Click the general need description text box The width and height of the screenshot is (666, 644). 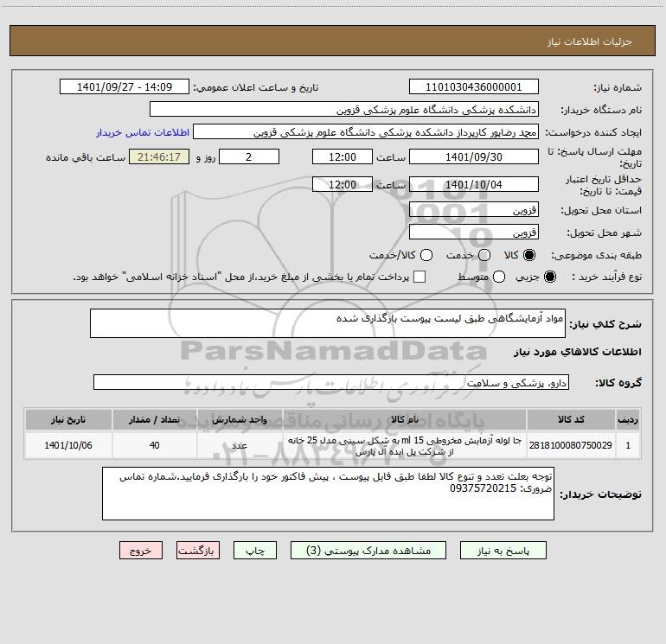point(328,323)
